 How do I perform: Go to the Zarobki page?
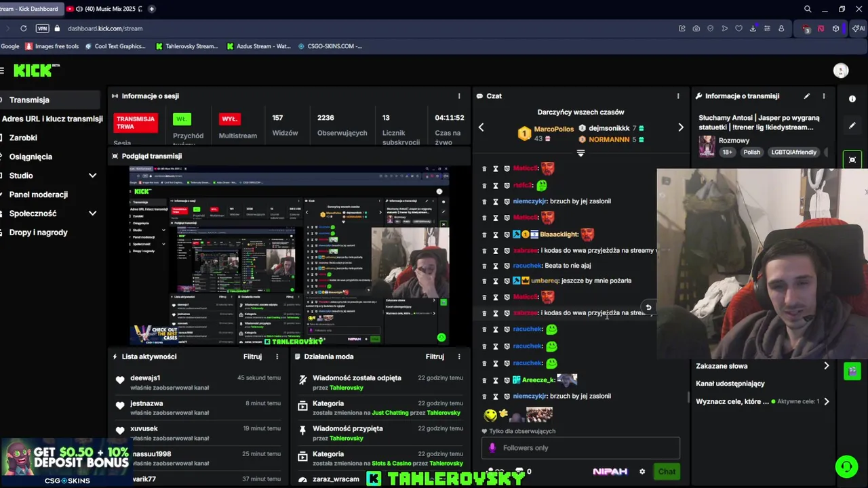pos(23,138)
